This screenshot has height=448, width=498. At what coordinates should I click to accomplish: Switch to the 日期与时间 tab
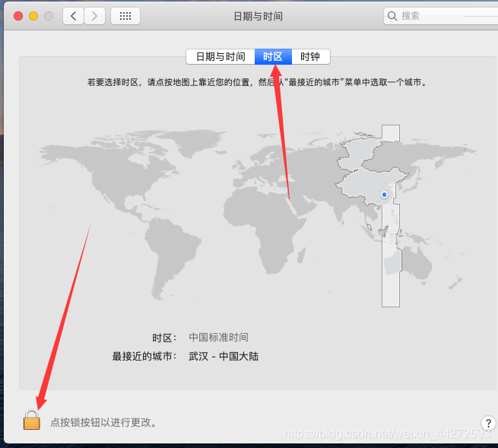click(220, 57)
